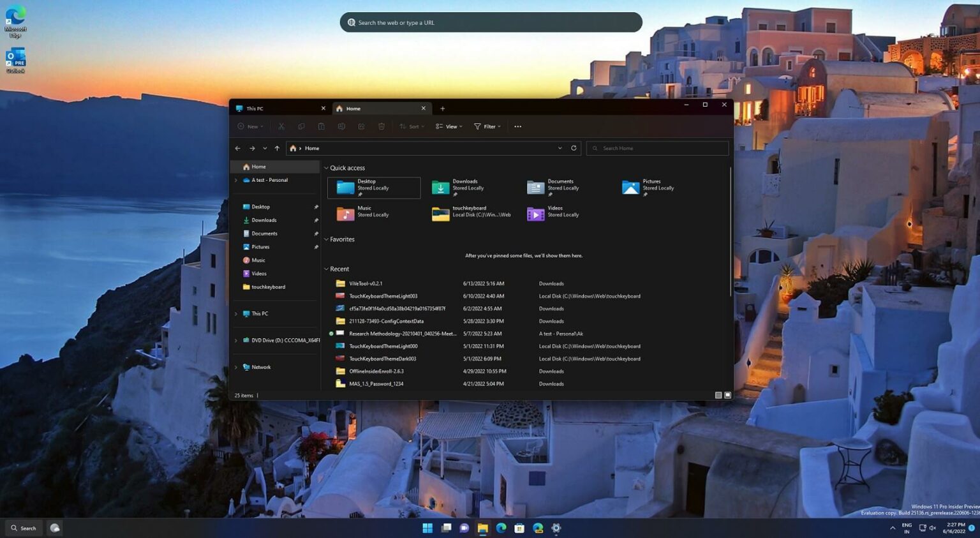Navigate up one folder level

pos(277,147)
